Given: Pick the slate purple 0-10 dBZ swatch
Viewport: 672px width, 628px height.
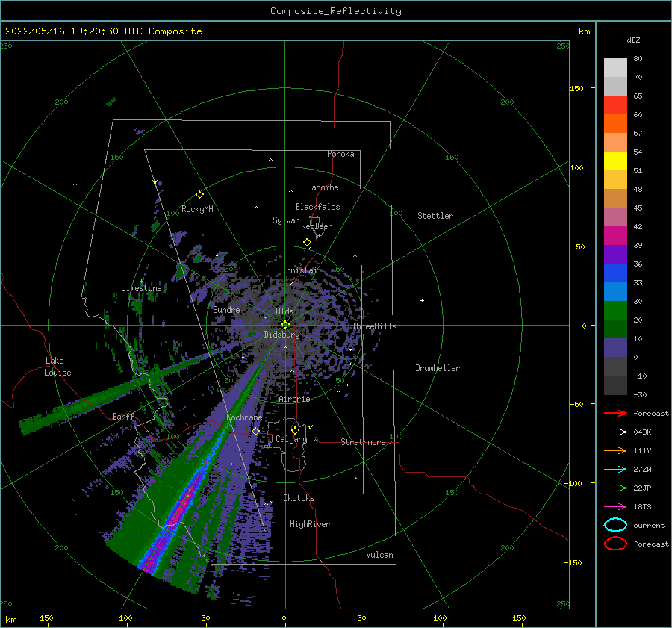Looking at the screenshot, I should [x=615, y=348].
